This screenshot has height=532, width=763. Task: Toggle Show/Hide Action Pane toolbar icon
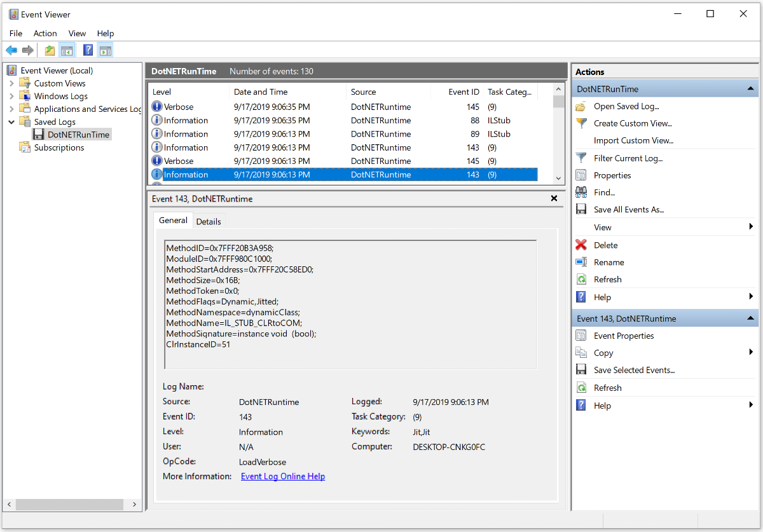tap(105, 50)
